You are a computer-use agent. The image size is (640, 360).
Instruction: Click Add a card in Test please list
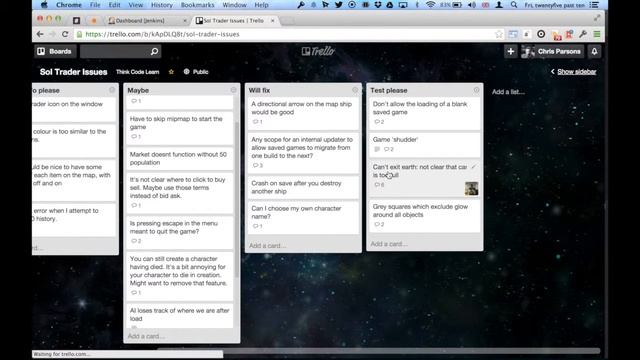(x=389, y=244)
